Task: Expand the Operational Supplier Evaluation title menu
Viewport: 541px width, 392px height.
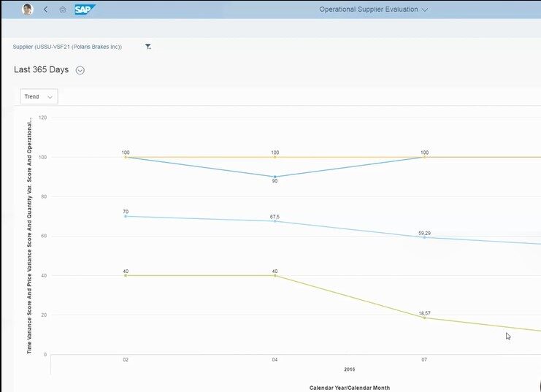Action: tap(374, 9)
